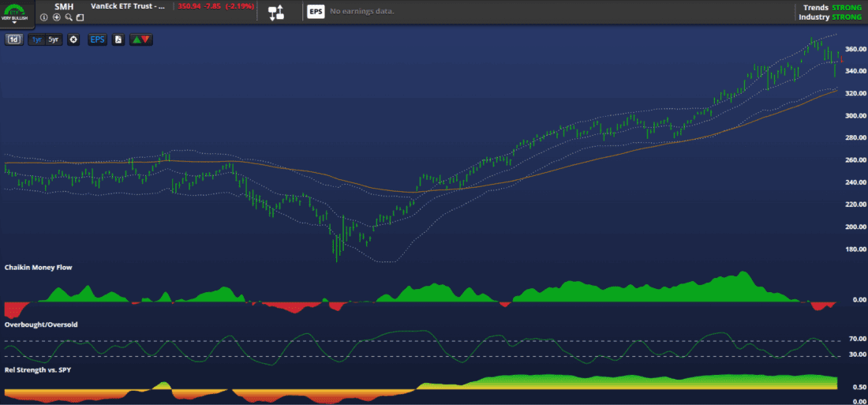Screen dimensions: 868x405
Task: Toggle the blue EPS chart overlay
Action: [97, 39]
